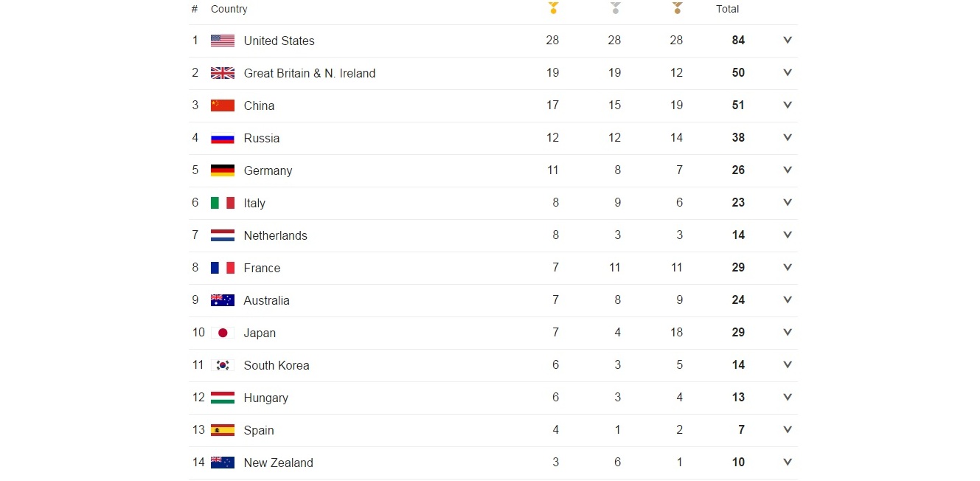Expand the New Zealand row chevron
Image resolution: width=980 pixels, height=481 pixels.
coord(788,463)
